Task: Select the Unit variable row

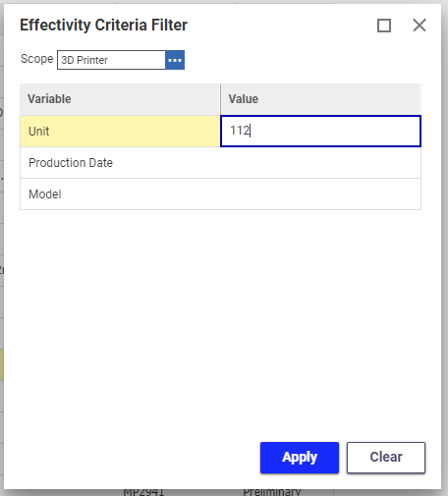Action: tap(120, 131)
